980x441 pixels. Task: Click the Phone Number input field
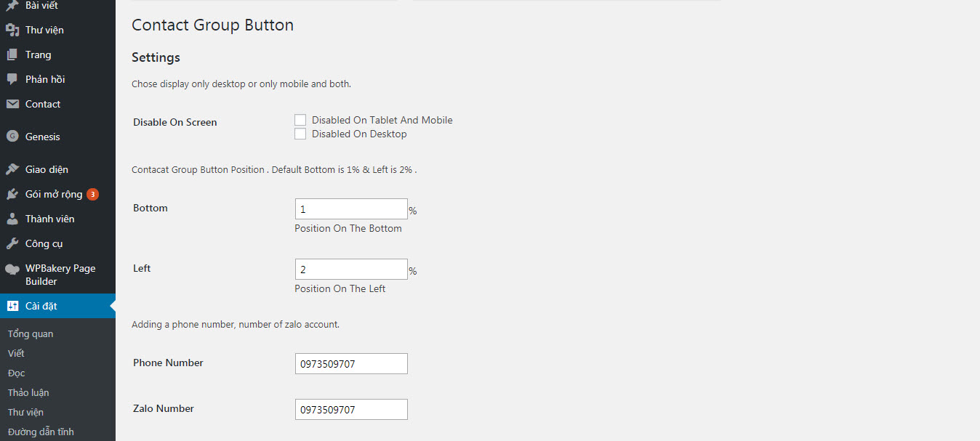(x=351, y=364)
